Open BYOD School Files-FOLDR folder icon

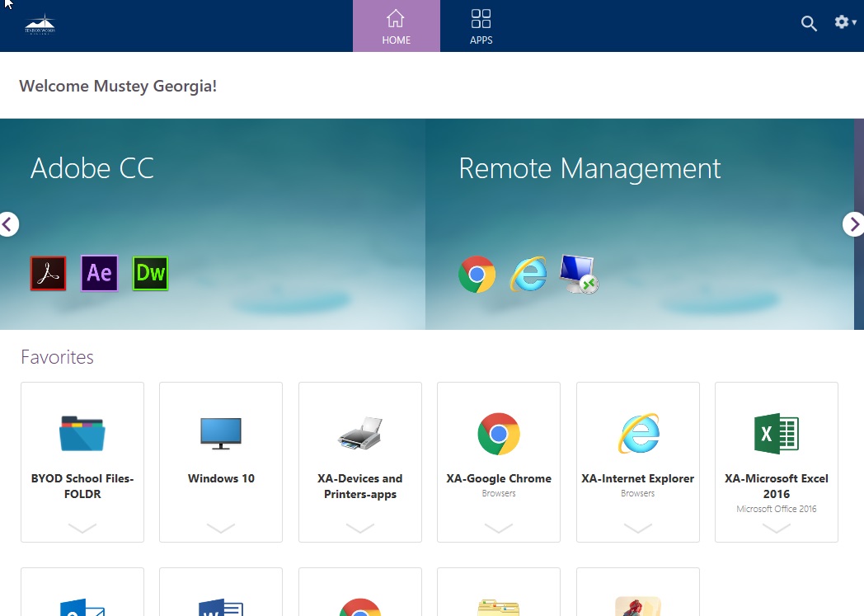pyautogui.click(x=82, y=434)
